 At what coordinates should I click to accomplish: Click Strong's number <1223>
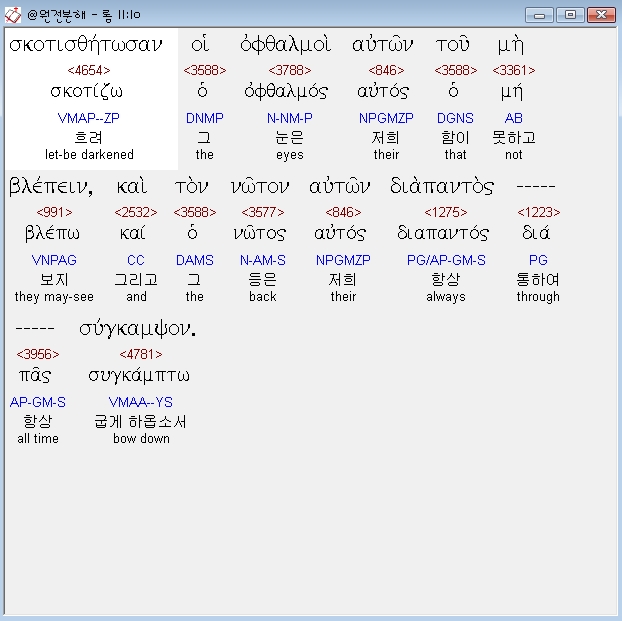[539, 212]
